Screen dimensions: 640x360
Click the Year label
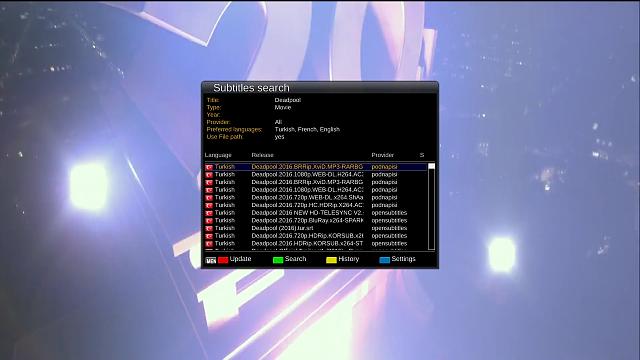pos(213,115)
